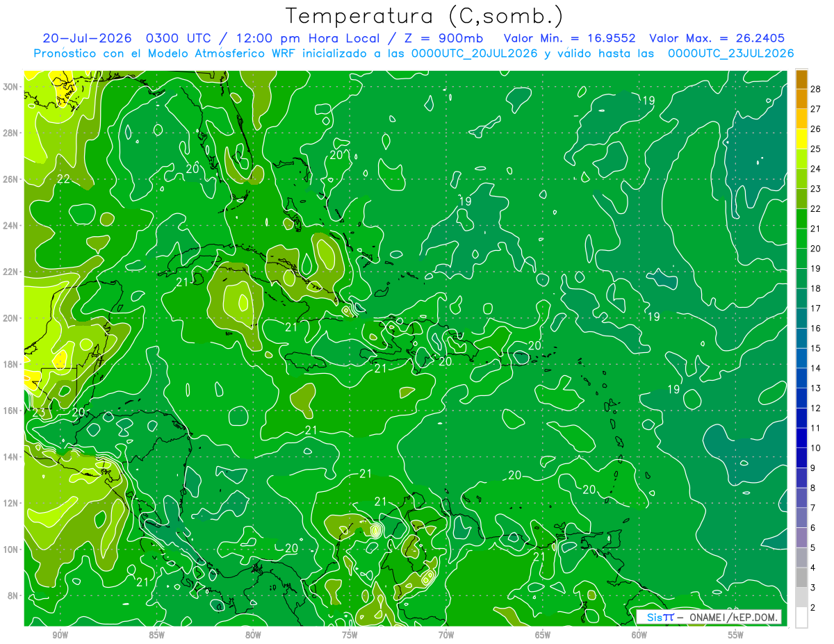Click the white swatch below 2 on the scale
834x644 pixels.
click(x=801, y=618)
